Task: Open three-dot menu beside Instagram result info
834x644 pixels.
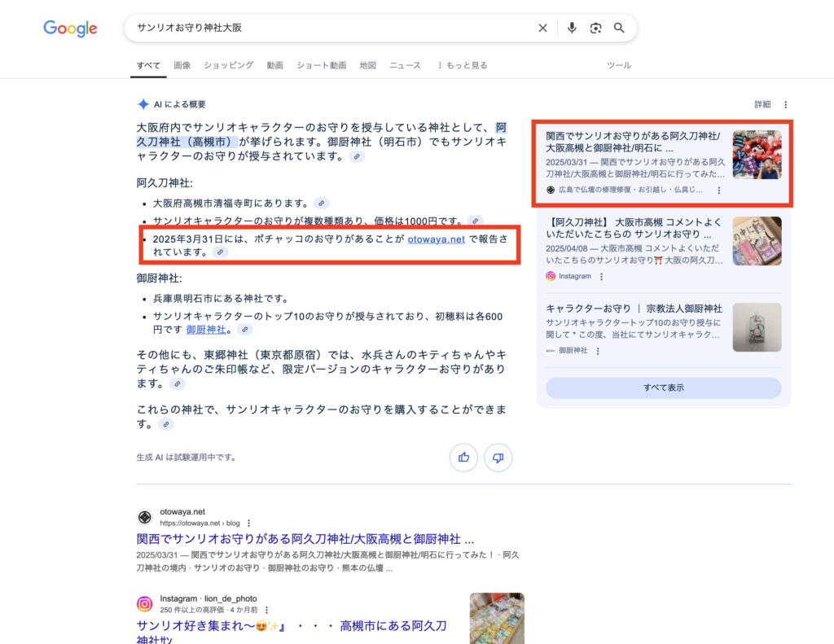Action: coord(266,610)
